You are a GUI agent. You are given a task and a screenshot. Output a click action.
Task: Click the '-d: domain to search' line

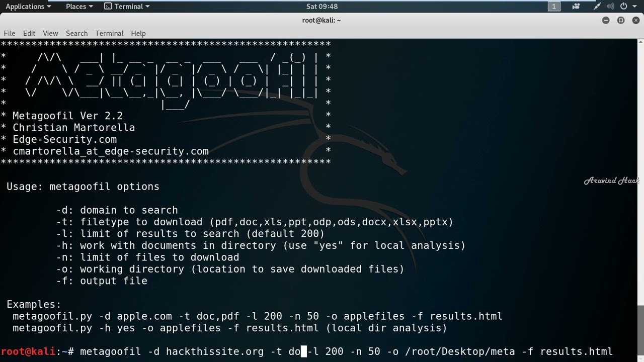[117, 210]
